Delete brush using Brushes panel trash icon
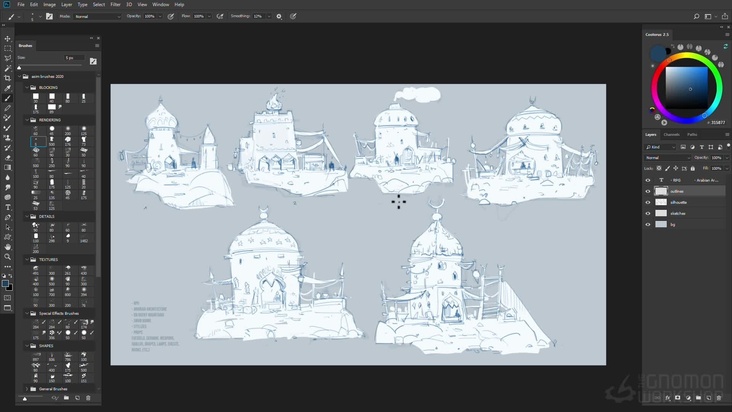This screenshot has width=732, height=412. [88, 398]
